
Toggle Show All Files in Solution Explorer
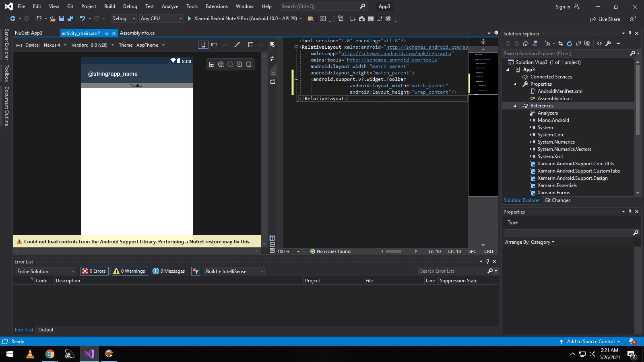[x=587, y=43]
